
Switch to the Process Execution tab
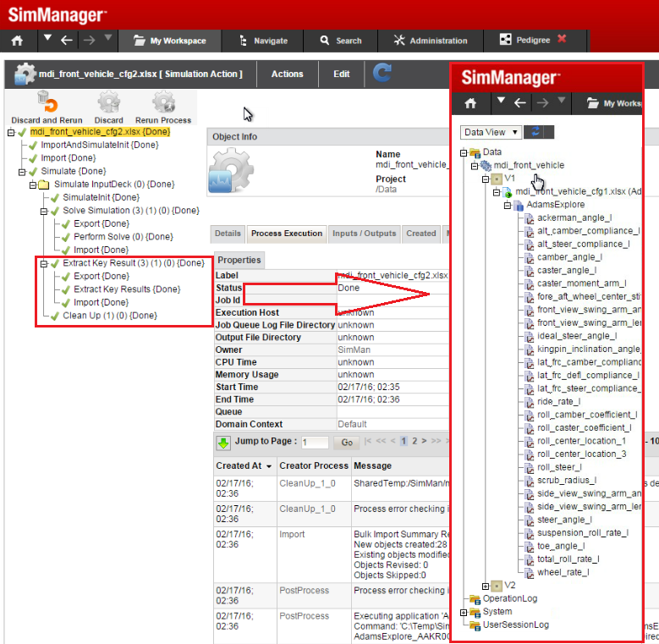click(287, 234)
